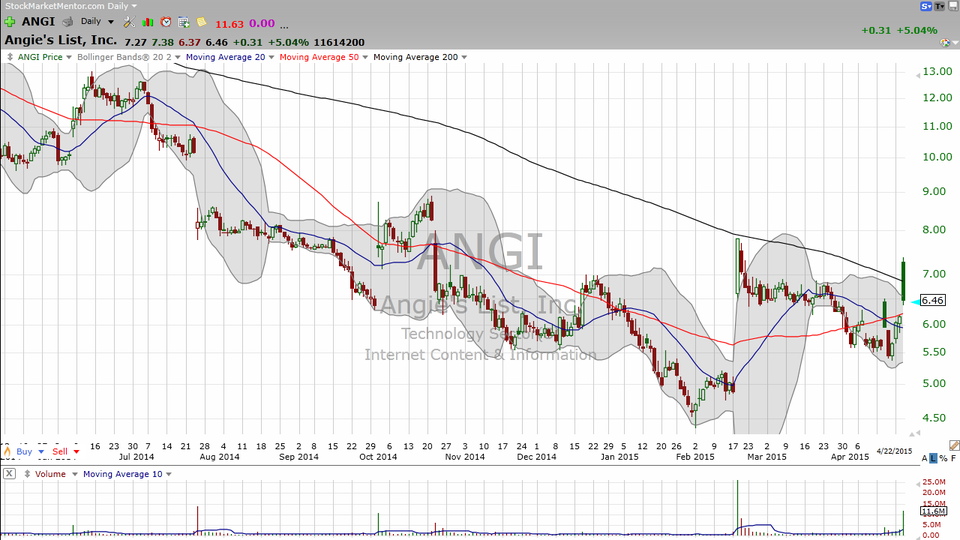Expand the Moving Average 10 dropdown

(x=169, y=474)
